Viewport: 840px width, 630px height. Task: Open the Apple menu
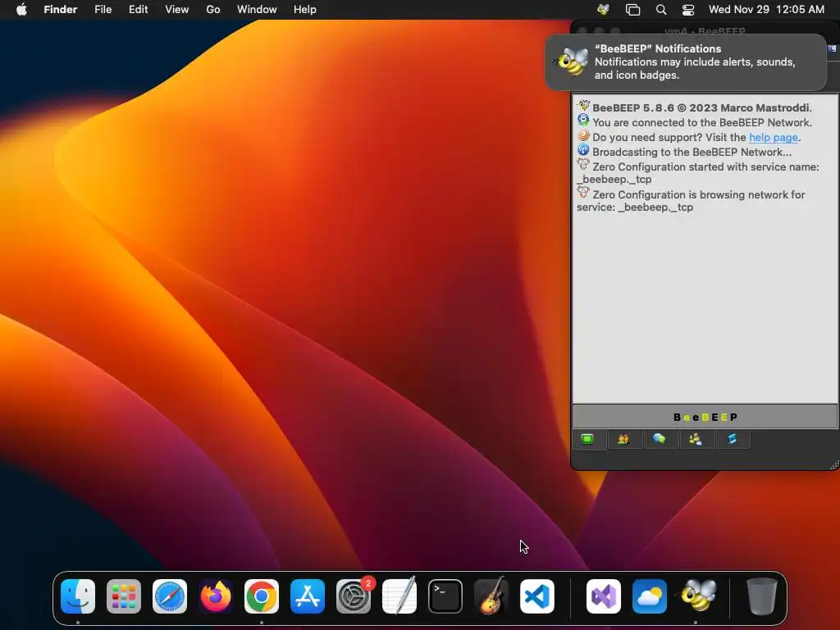(x=21, y=10)
